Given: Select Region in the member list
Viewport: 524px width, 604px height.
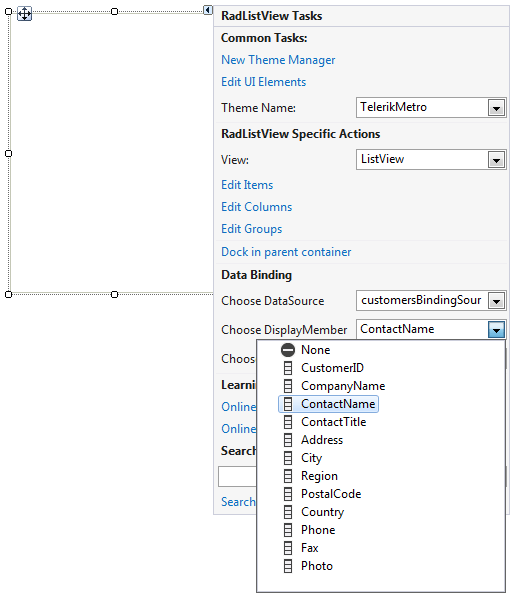Looking at the screenshot, I should pos(319,476).
